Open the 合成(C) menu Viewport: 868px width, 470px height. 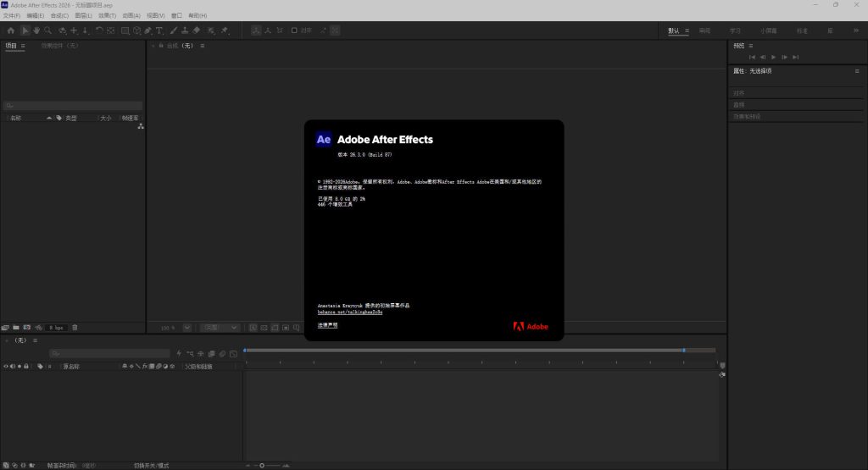point(60,15)
